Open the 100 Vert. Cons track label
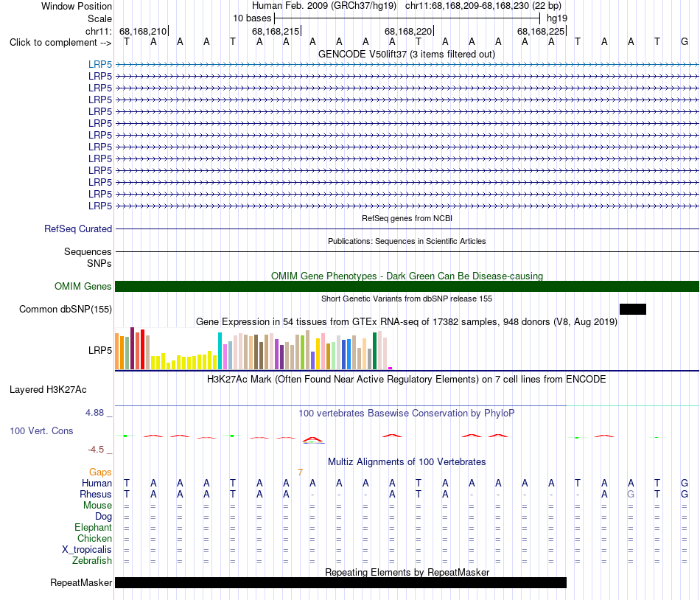The image size is (700, 600). (x=41, y=430)
